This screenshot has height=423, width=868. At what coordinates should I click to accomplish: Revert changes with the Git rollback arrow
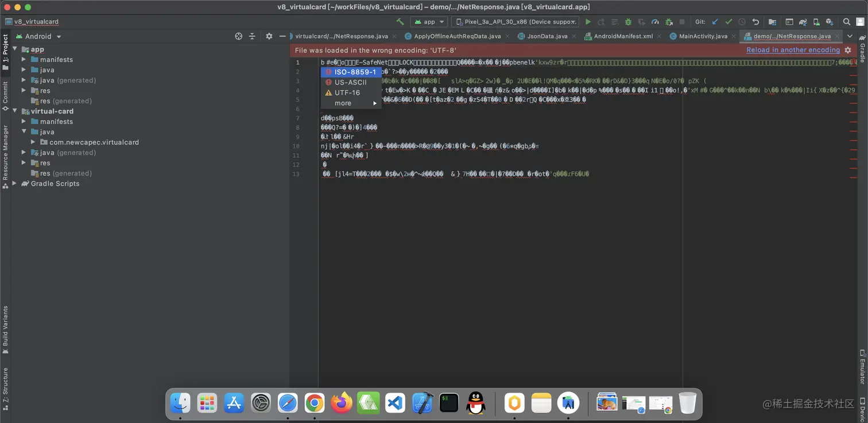(755, 22)
